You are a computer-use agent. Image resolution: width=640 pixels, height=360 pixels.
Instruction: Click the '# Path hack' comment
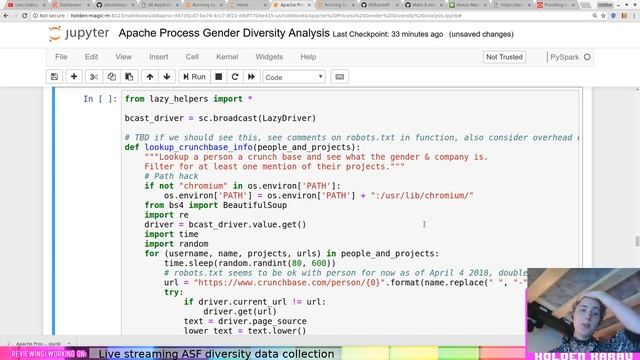coord(171,176)
